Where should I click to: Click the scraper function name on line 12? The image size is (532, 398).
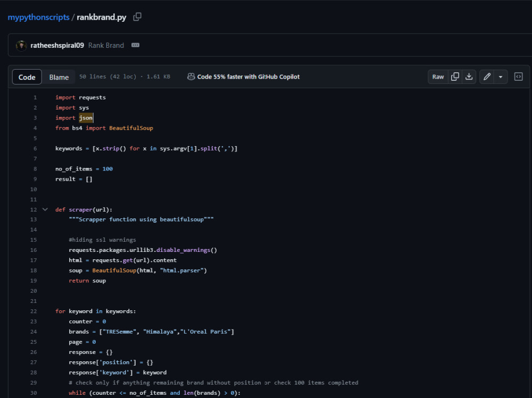(80, 209)
